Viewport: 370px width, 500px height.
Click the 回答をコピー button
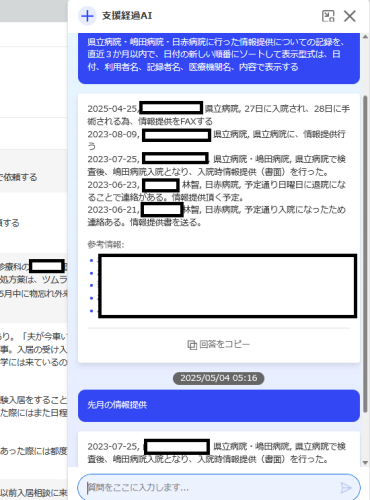tap(219, 345)
